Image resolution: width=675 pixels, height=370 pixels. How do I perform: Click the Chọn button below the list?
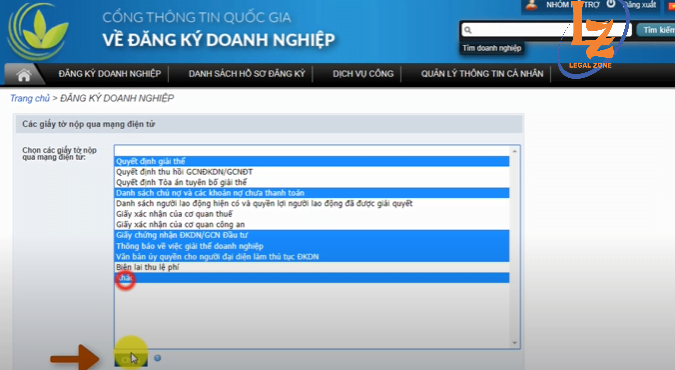pos(131,359)
